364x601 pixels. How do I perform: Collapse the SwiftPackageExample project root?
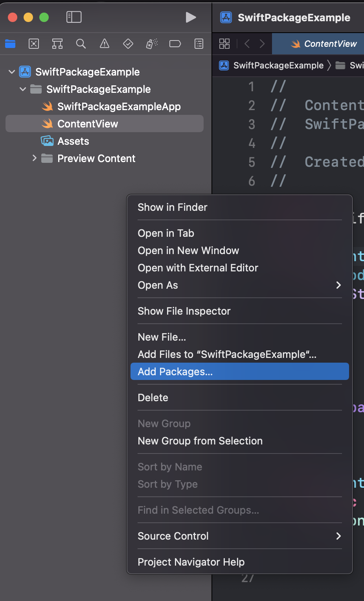[x=12, y=72]
